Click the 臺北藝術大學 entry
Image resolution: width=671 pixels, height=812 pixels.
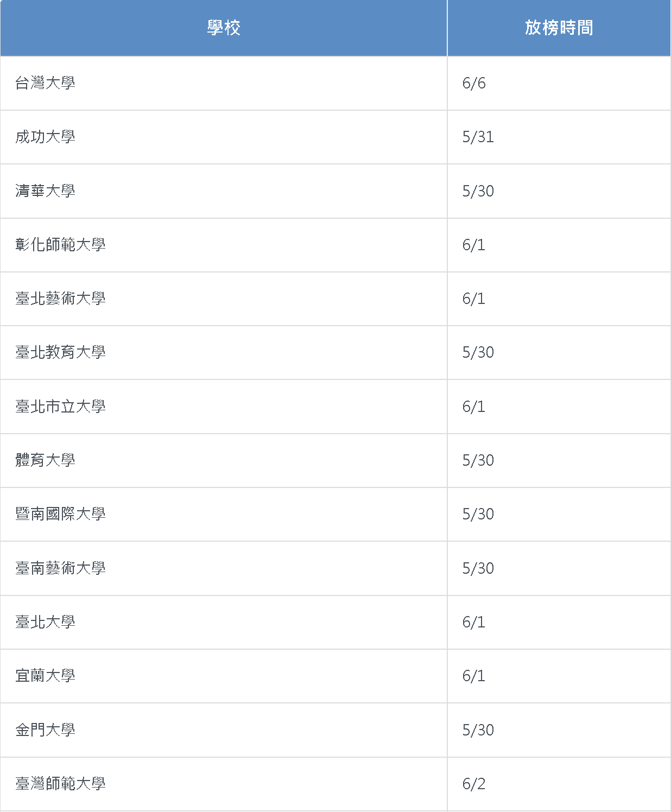[60, 299]
